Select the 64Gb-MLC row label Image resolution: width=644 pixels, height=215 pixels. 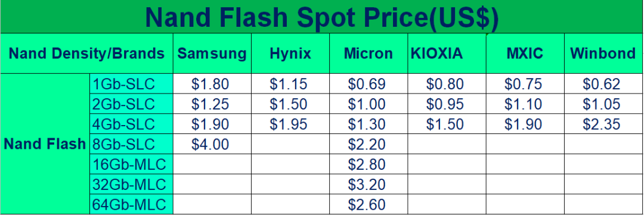click(x=131, y=204)
